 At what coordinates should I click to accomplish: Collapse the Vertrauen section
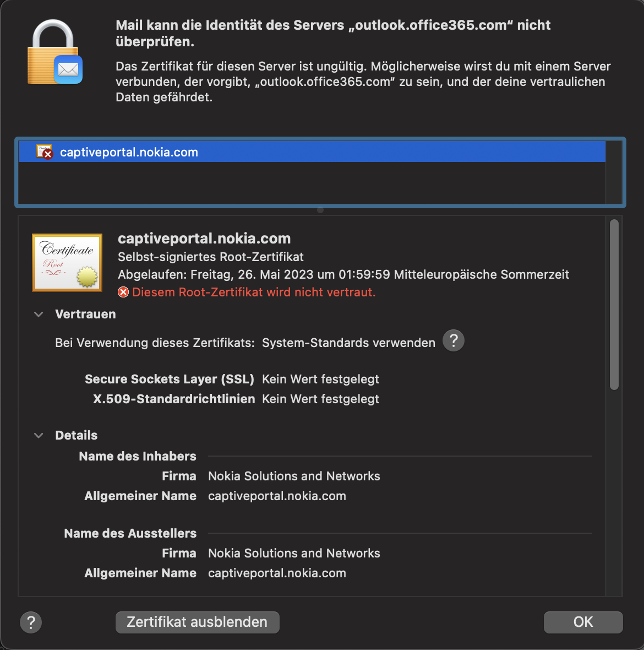39,315
